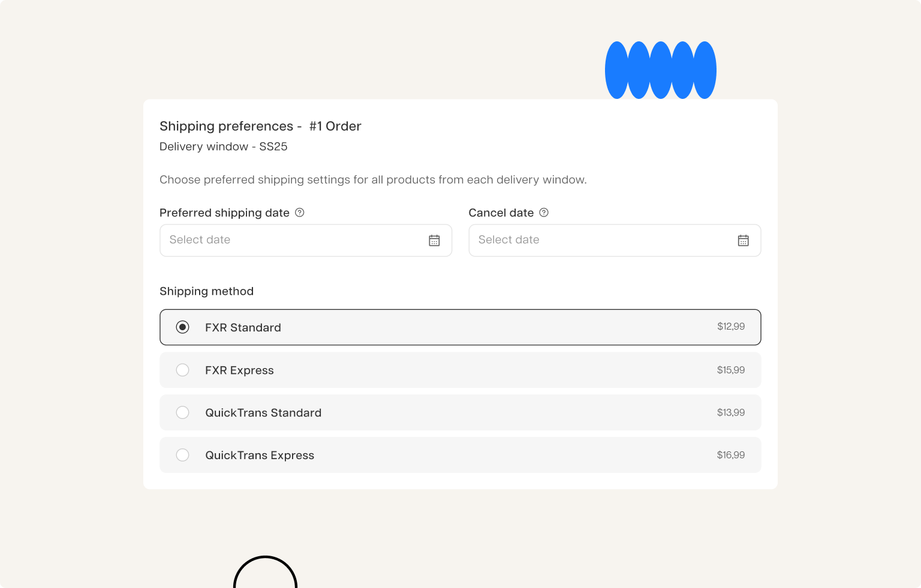Pick the QuickTrans Standard radio option
This screenshot has height=588, width=921.
click(183, 413)
